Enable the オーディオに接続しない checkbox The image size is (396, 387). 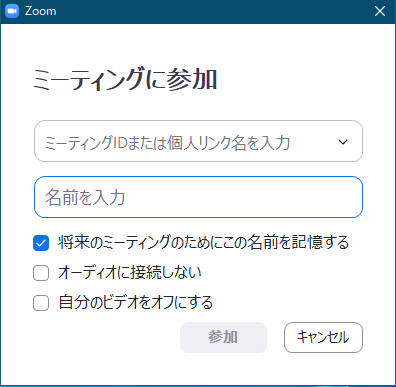pos(41,273)
